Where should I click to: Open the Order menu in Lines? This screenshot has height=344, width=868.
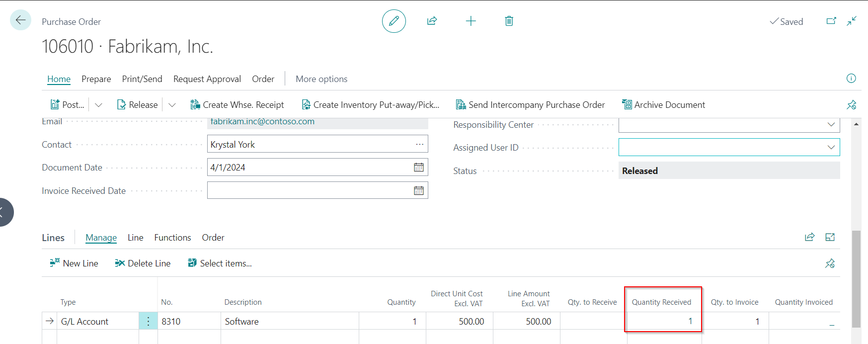[213, 238]
